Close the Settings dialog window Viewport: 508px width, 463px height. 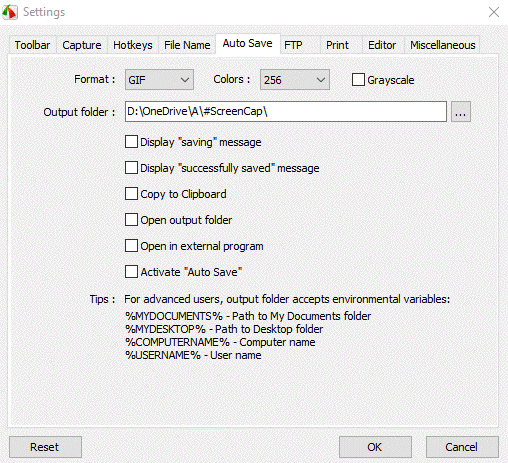[x=494, y=12]
